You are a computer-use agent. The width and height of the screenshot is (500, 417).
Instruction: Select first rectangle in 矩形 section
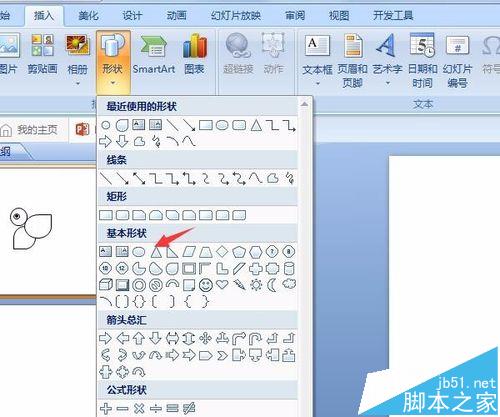(106, 215)
